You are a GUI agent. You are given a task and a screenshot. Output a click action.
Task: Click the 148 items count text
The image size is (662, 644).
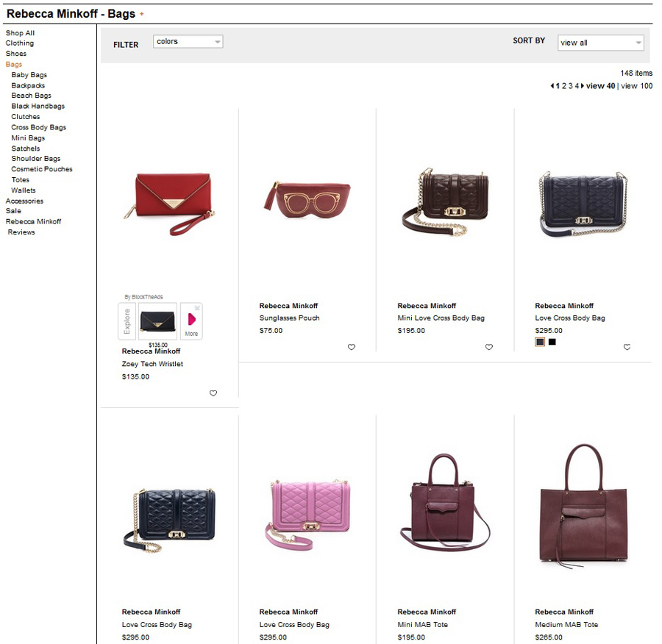pyautogui.click(x=636, y=73)
